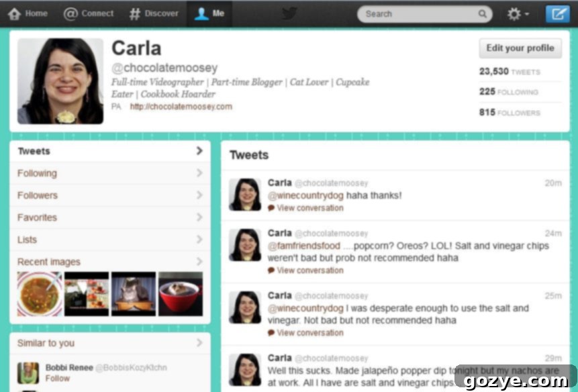Click the 23,530 Tweets count
578x392 pixels.
point(510,71)
